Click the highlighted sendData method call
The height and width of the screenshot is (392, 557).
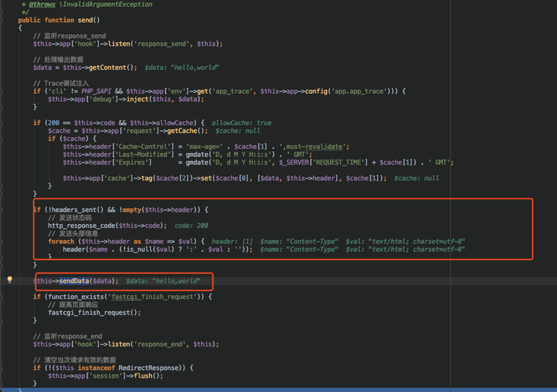point(74,281)
